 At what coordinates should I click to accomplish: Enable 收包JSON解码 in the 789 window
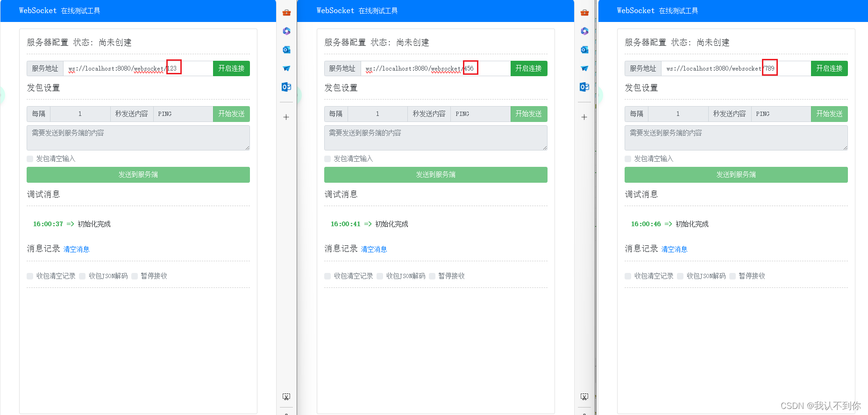point(680,276)
